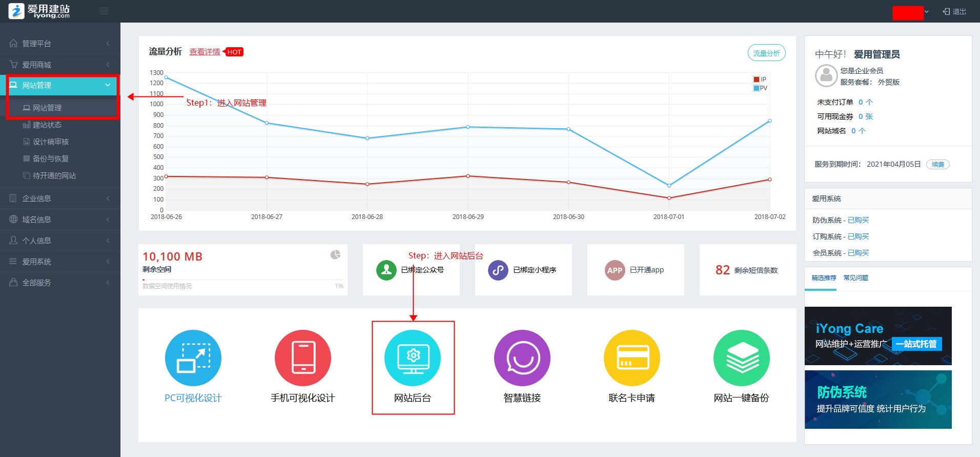The image size is (980, 457).
Task: Click the iyong.com logo
Action: [39, 11]
